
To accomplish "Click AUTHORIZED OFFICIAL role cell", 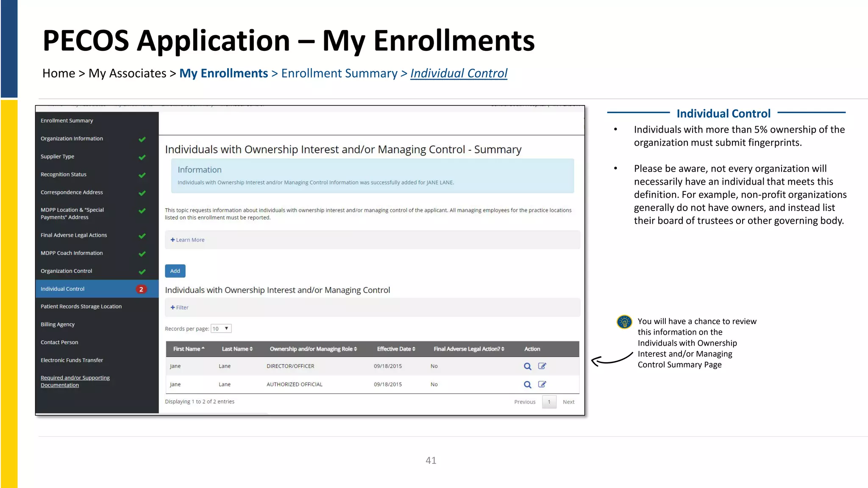I will click(295, 385).
